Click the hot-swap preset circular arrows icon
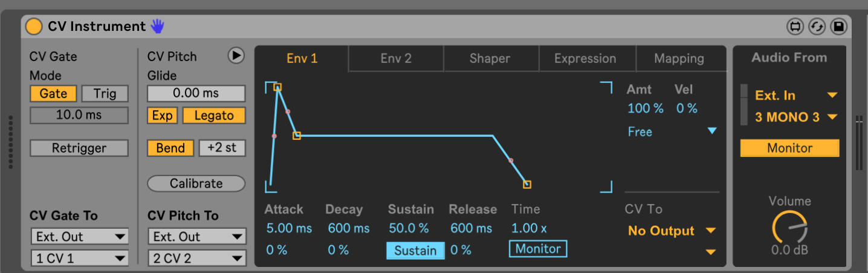 click(817, 27)
